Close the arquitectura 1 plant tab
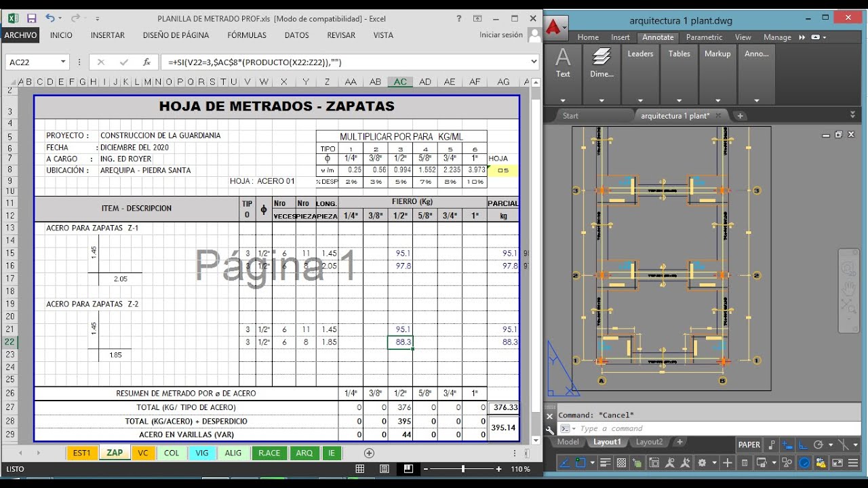This screenshot has width=868, height=488. point(718,115)
